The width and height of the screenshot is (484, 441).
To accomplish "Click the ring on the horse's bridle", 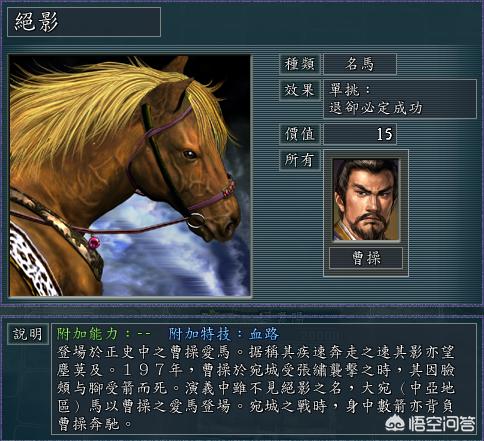I will 196,220.
